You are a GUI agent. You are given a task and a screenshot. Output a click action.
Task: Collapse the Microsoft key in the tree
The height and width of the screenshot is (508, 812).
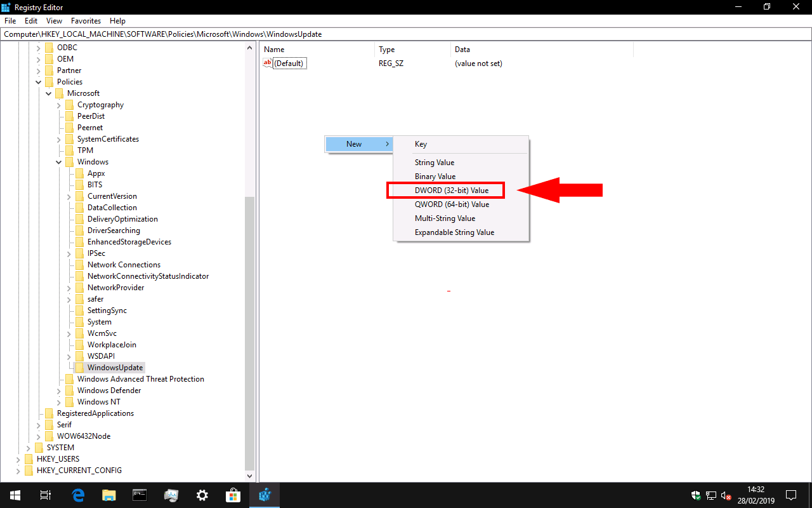(48, 93)
